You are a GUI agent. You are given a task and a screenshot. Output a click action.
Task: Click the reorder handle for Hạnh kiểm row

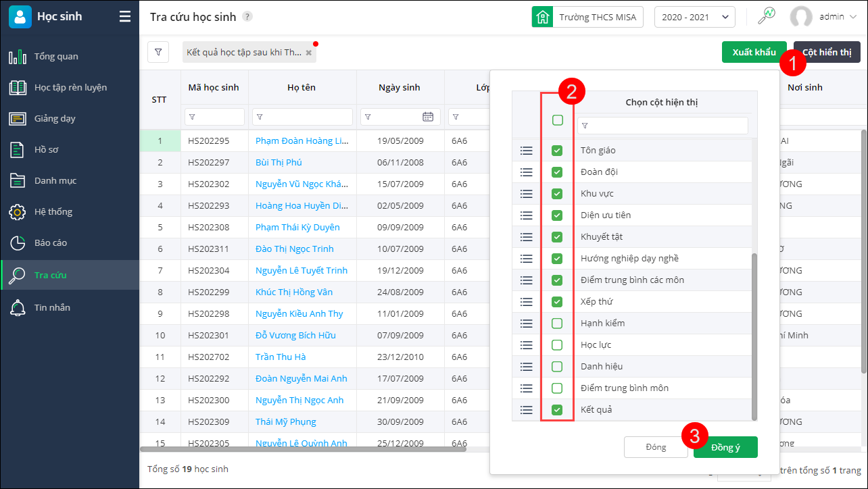pyautogui.click(x=527, y=324)
